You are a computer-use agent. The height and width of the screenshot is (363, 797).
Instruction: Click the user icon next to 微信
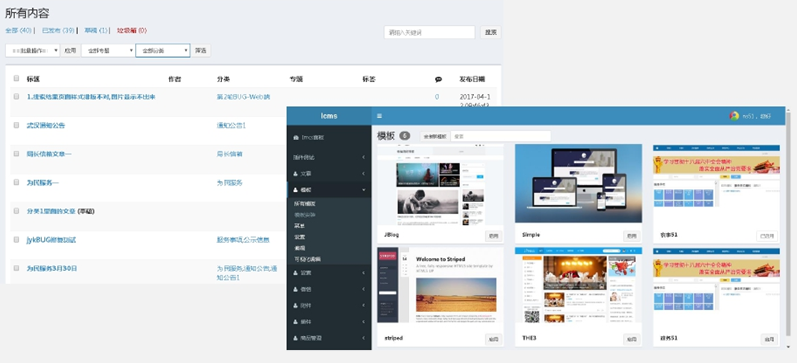(x=296, y=289)
